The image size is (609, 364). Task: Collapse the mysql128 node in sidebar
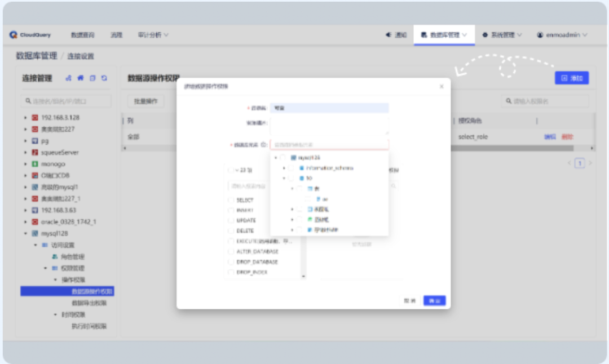pyautogui.click(x=25, y=234)
